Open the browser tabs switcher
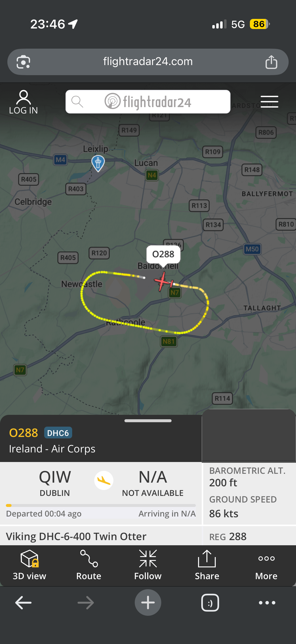Image resolution: width=296 pixels, height=644 pixels. [210, 603]
